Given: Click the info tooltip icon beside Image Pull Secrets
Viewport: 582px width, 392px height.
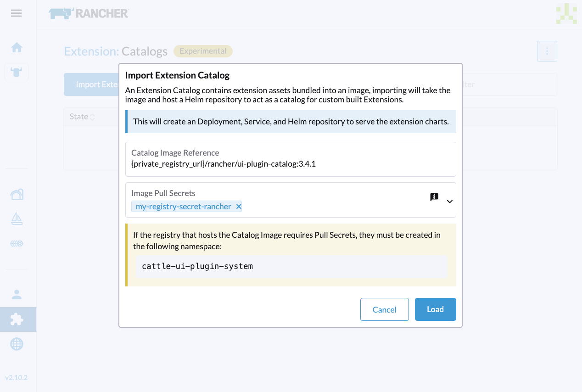Looking at the screenshot, I should [434, 196].
